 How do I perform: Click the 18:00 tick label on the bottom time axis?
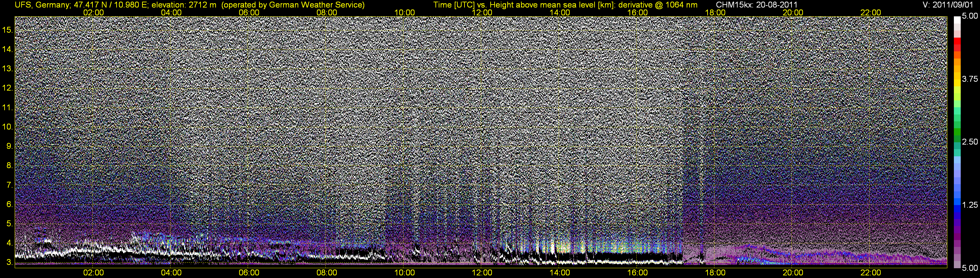[x=715, y=273]
